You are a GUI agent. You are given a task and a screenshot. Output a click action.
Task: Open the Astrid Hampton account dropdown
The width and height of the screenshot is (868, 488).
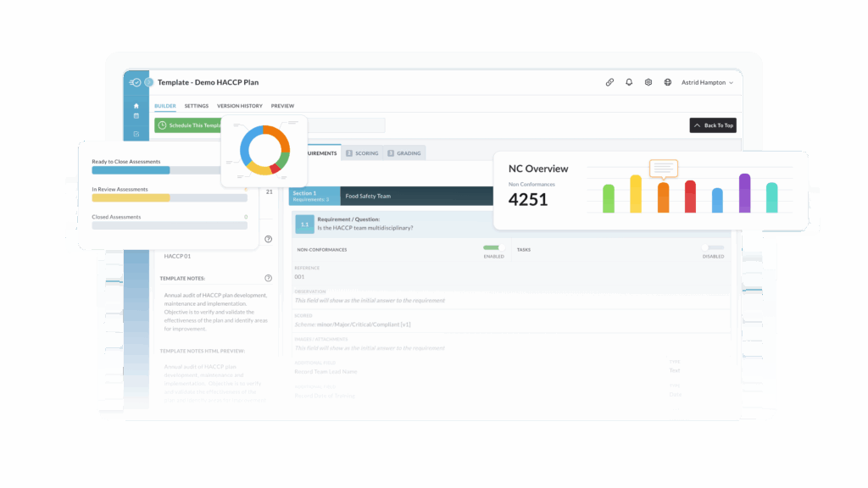pyautogui.click(x=704, y=82)
